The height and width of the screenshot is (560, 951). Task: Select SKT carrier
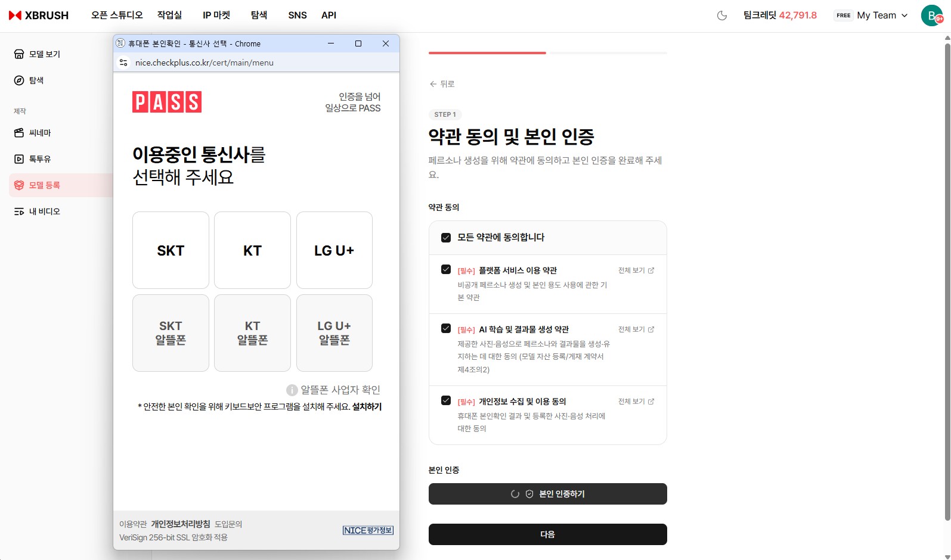(x=171, y=250)
